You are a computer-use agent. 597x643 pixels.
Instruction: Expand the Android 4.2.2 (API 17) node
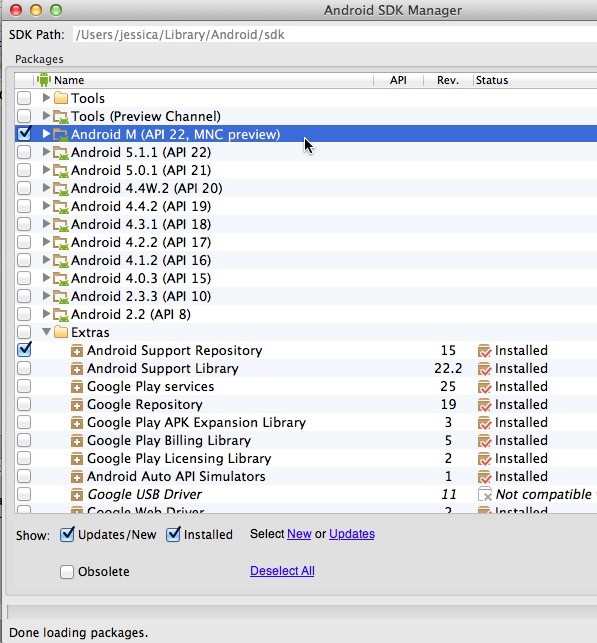click(46, 242)
